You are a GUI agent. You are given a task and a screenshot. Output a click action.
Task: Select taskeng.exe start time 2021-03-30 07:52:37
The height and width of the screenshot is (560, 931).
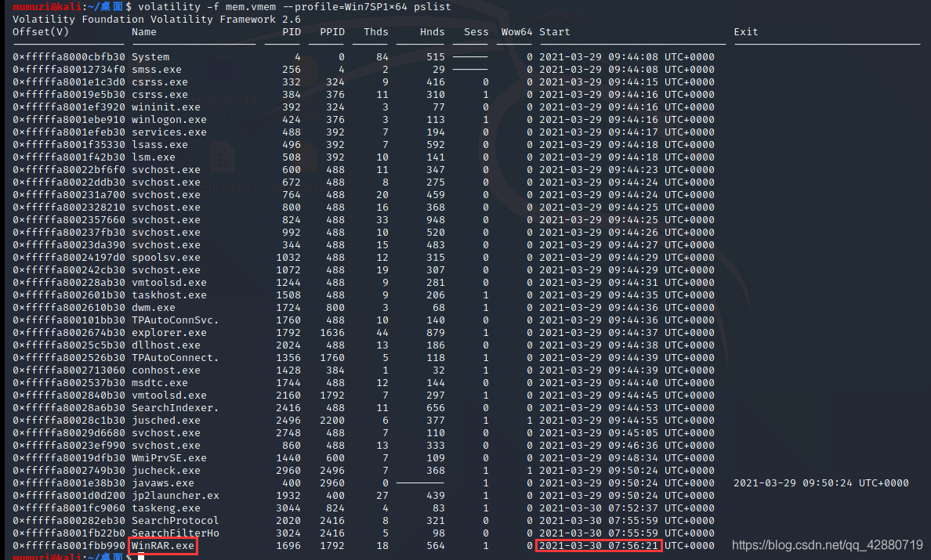click(x=599, y=508)
